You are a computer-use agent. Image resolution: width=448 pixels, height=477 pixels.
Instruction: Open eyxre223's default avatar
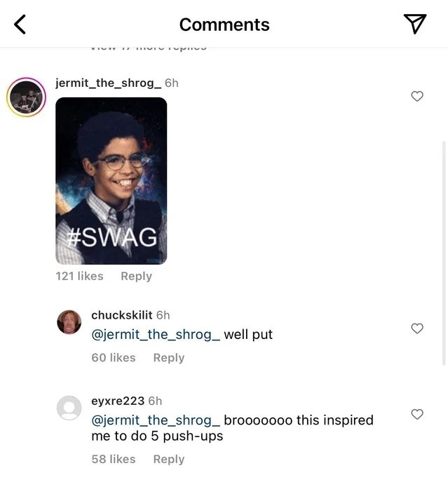click(x=69, y=408)
